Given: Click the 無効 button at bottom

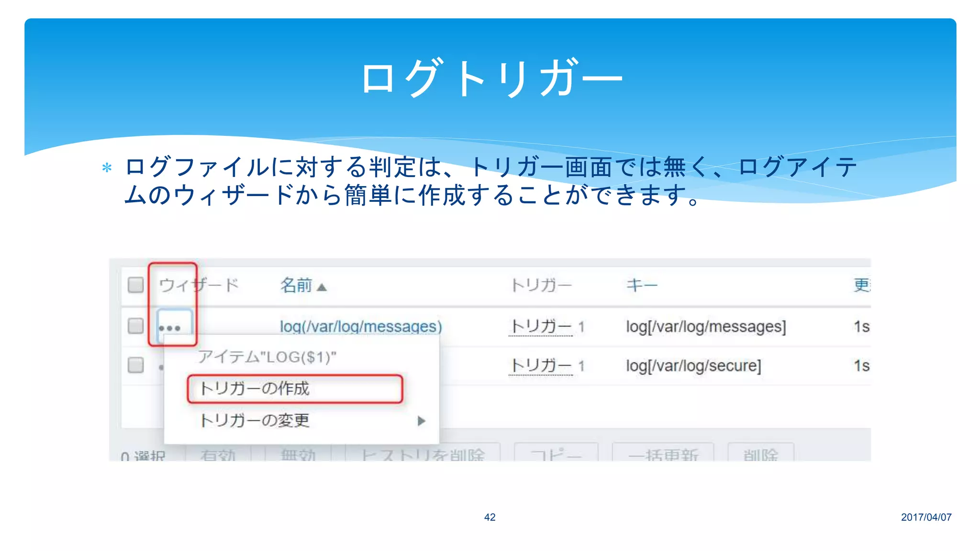Looking at the screenshot, I should (298, 452).
